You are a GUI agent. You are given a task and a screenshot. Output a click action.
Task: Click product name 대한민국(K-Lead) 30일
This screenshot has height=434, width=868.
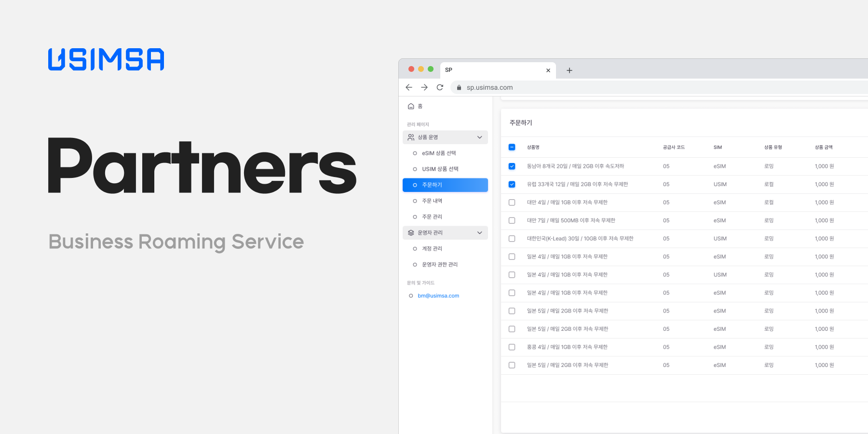(580, 239)
